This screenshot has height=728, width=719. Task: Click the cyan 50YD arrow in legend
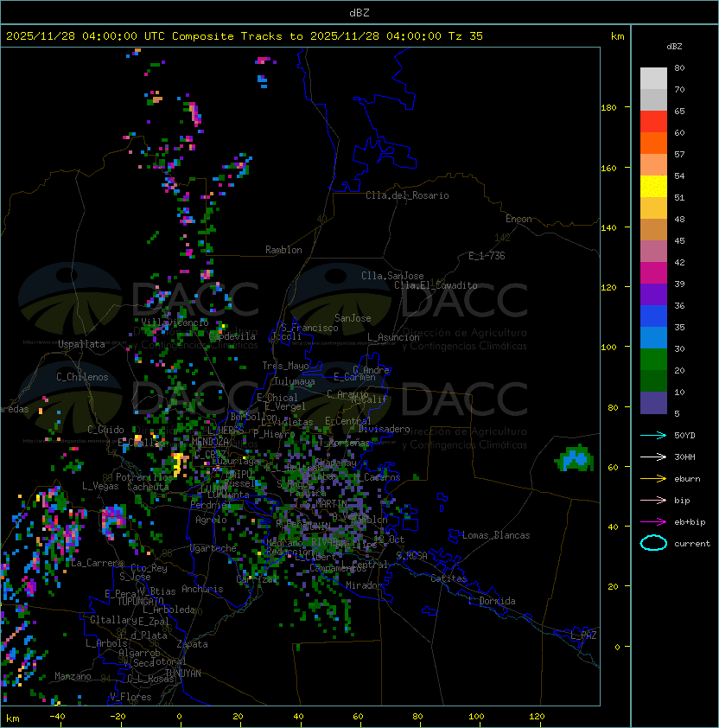point(653,436)
